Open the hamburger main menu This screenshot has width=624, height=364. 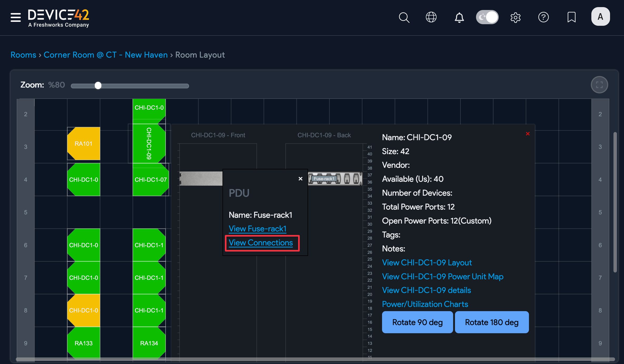tap(16, 17)
